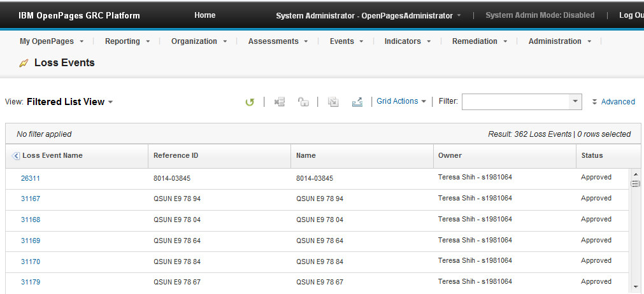The image size is (644, 294).
Task: Click the copy objects icon
Action: click(333, 102)
